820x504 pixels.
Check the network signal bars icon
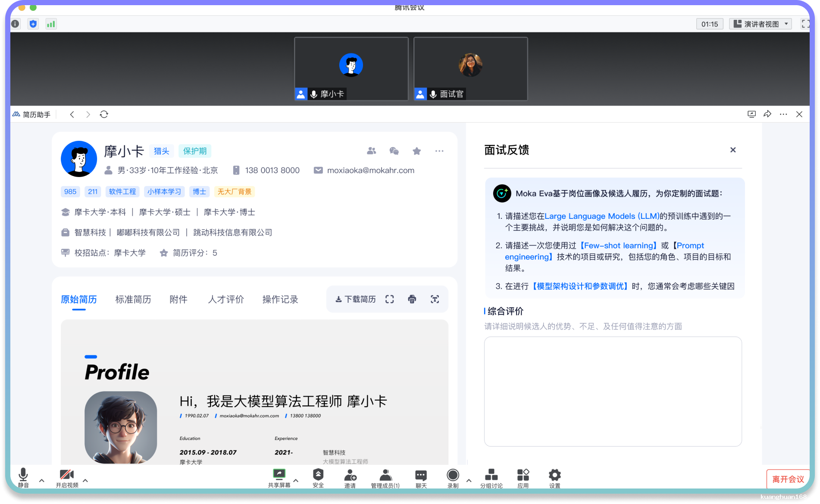(51, 24)
